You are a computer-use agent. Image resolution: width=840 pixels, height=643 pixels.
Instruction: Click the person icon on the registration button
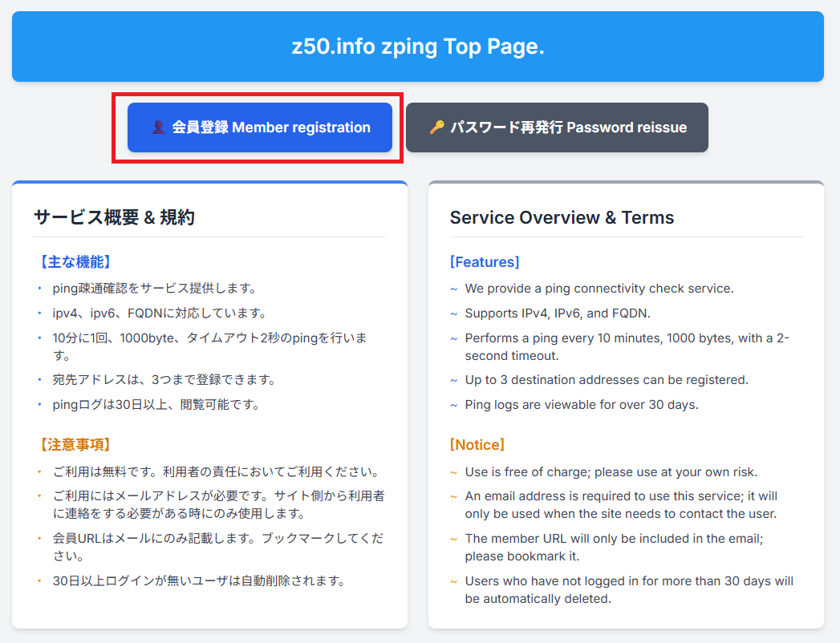click(158, 127)
